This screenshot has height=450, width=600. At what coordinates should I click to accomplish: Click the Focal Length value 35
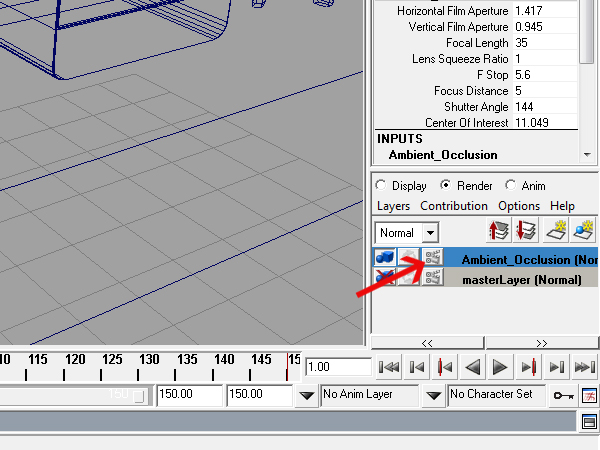(x=545, y=43)
